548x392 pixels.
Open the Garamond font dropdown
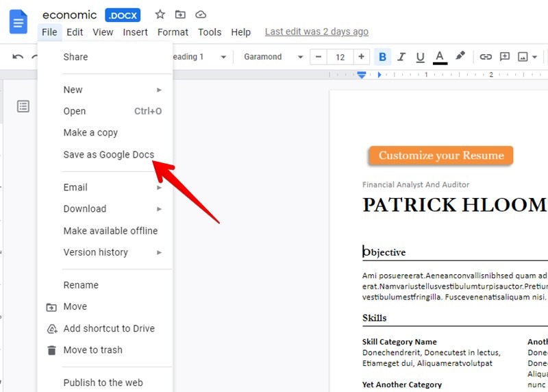[273, 57]
